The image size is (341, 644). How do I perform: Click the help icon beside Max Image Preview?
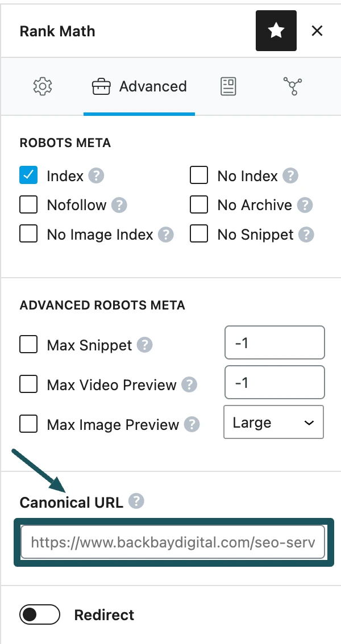pyautogui.click(x=193, y=424)
